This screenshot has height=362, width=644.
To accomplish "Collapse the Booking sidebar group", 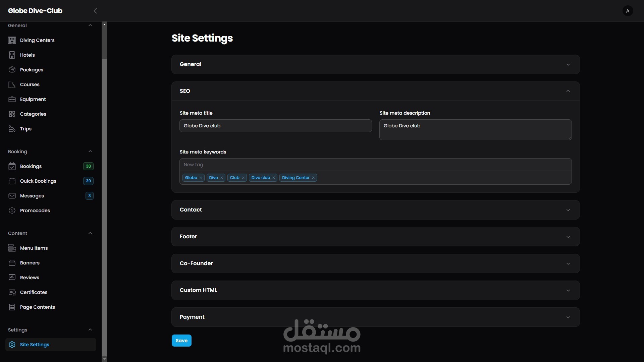I will pyautogui.click(x=90, y=152).
